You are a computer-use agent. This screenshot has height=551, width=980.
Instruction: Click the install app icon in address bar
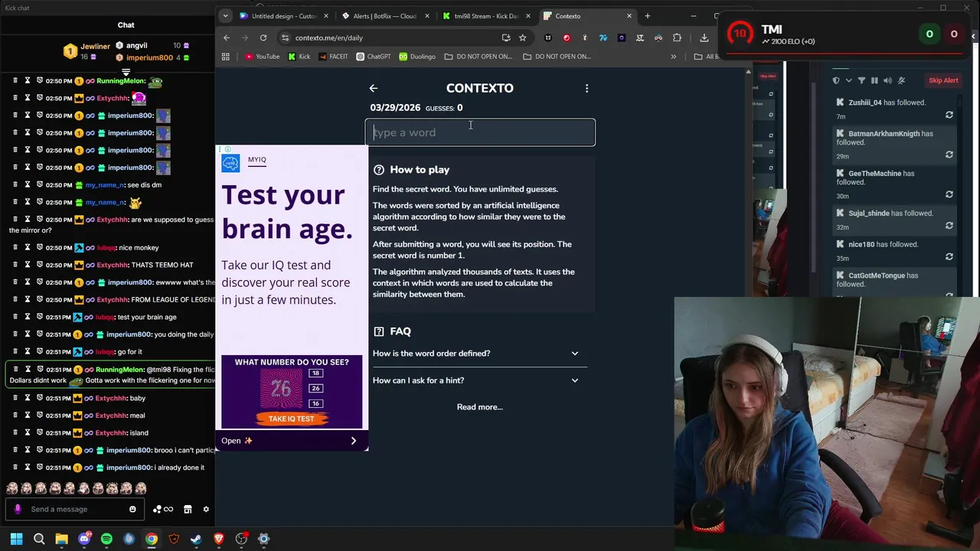[506, 37]
